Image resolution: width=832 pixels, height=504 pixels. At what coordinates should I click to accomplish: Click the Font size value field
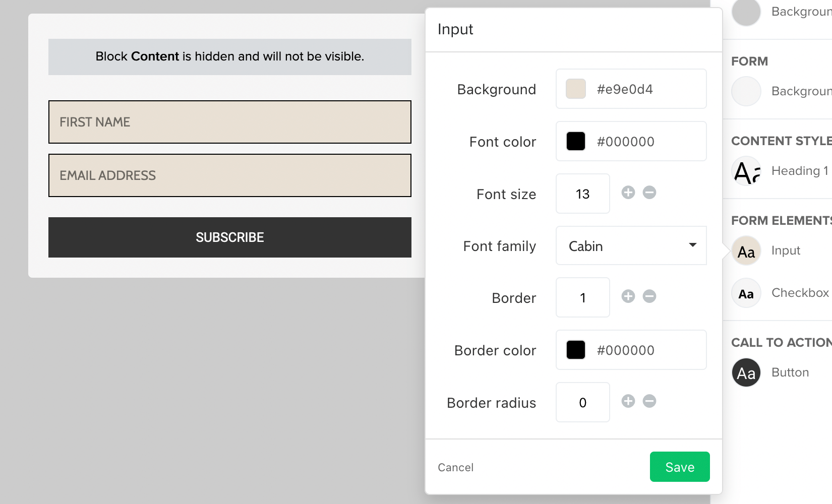tap(582, 194)
